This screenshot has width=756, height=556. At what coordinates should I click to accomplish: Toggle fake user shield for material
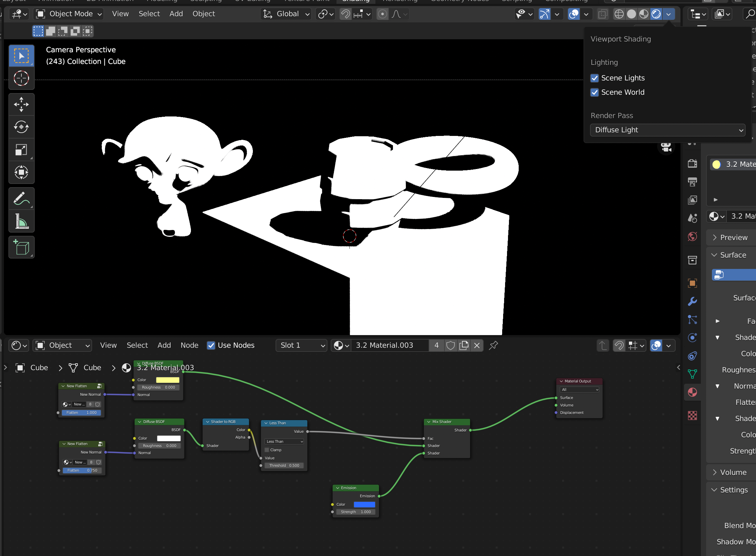tap(451, 345)
